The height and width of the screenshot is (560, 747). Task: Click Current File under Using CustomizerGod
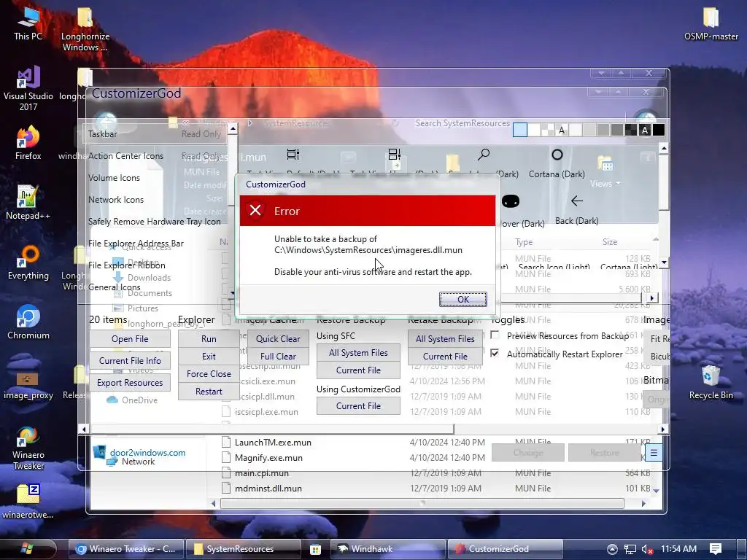[358, 405]
